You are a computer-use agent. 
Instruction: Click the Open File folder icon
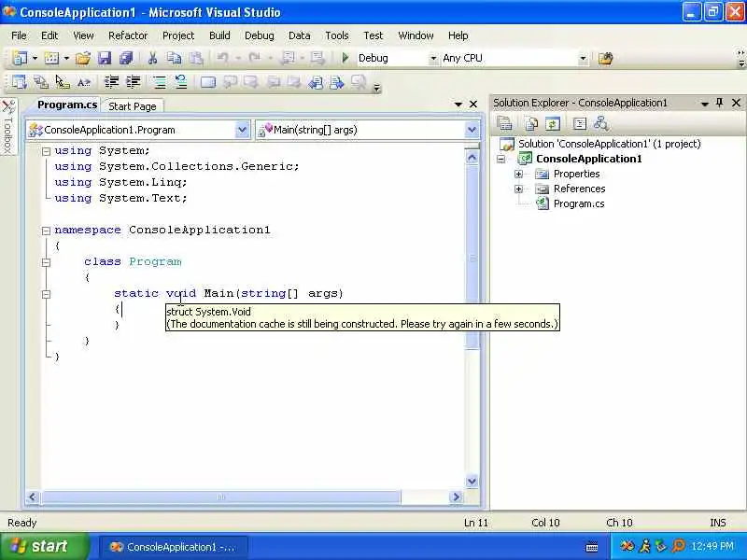pos(82,58)
